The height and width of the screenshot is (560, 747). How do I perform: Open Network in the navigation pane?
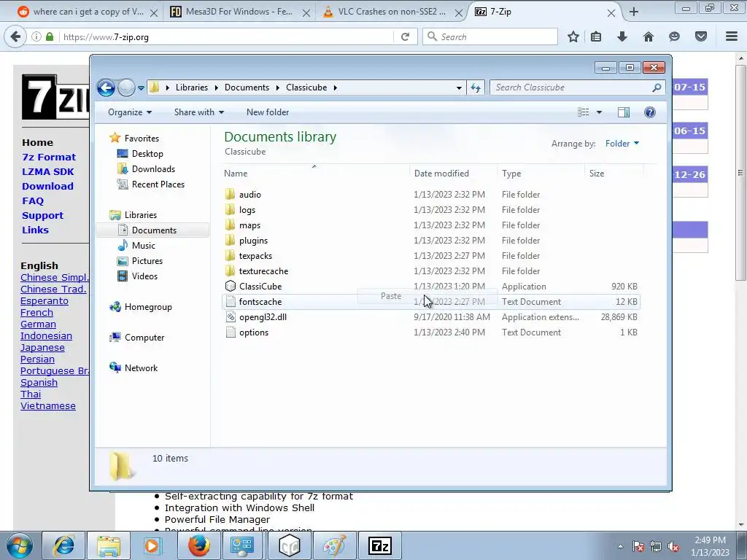(141, 368)
